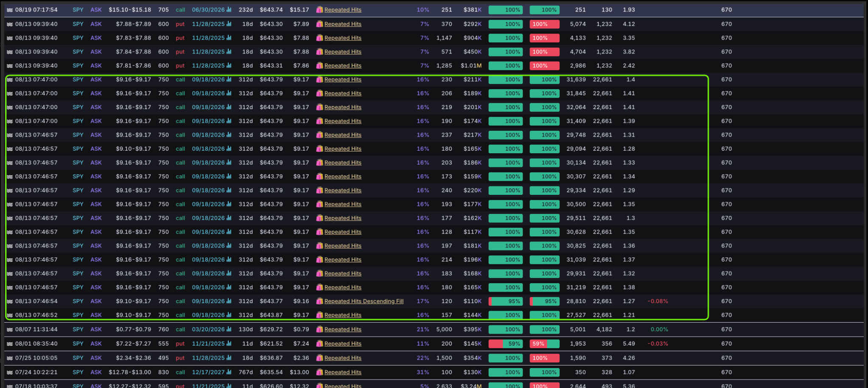Open the chart icon in the $144K row
This screenshot has width=868, height=388.
[229, 315]
